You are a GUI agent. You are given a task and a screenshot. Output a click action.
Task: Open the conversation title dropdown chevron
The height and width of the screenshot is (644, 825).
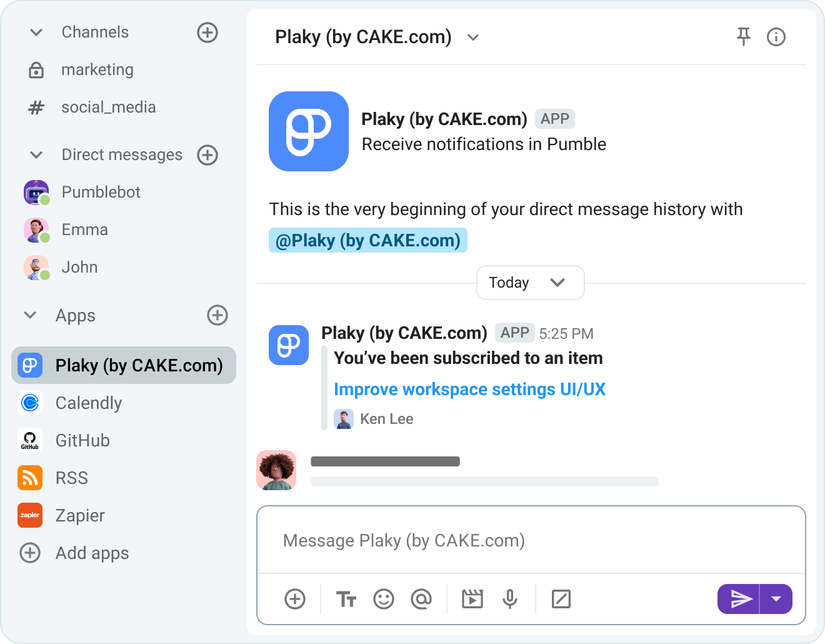pos(473,38)
